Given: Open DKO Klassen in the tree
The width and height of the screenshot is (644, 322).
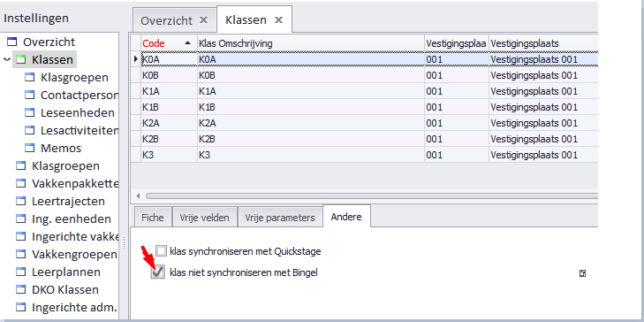Looking at the screenshot, I should pos(64,289).
